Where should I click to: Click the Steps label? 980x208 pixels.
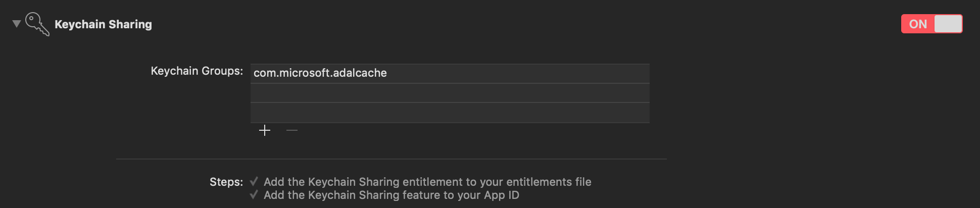coord(226,182)
